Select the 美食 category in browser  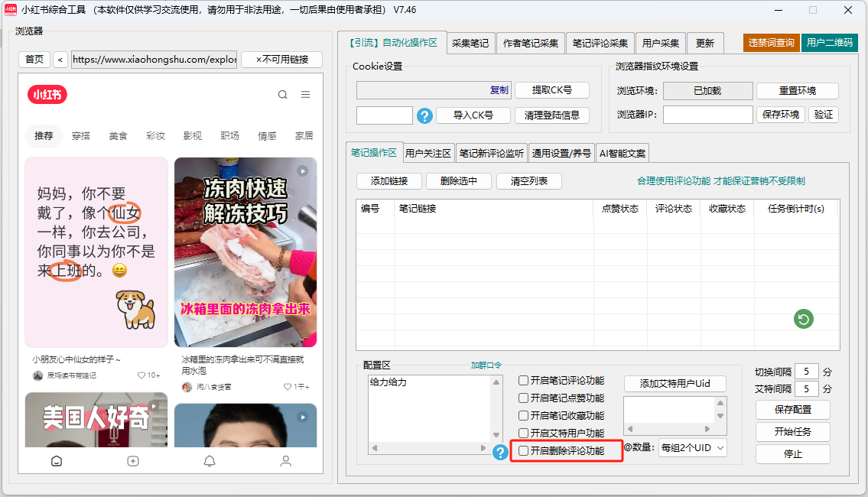pyautogui.click(x=118, y=135)
